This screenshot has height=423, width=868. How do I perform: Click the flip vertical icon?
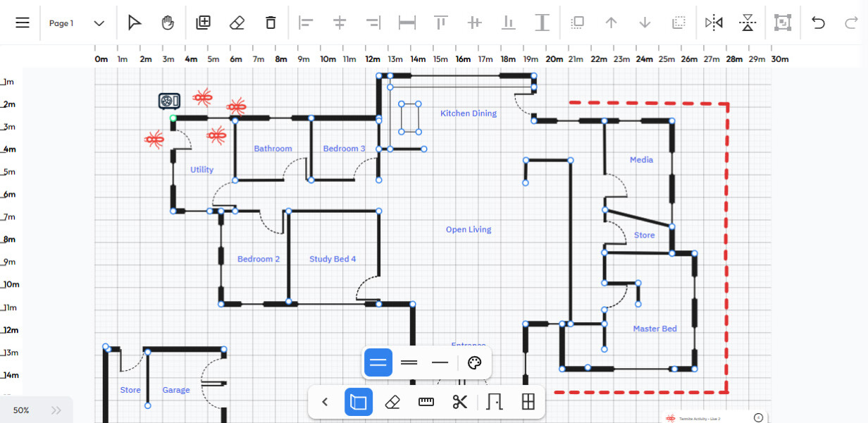coord(748,23)
